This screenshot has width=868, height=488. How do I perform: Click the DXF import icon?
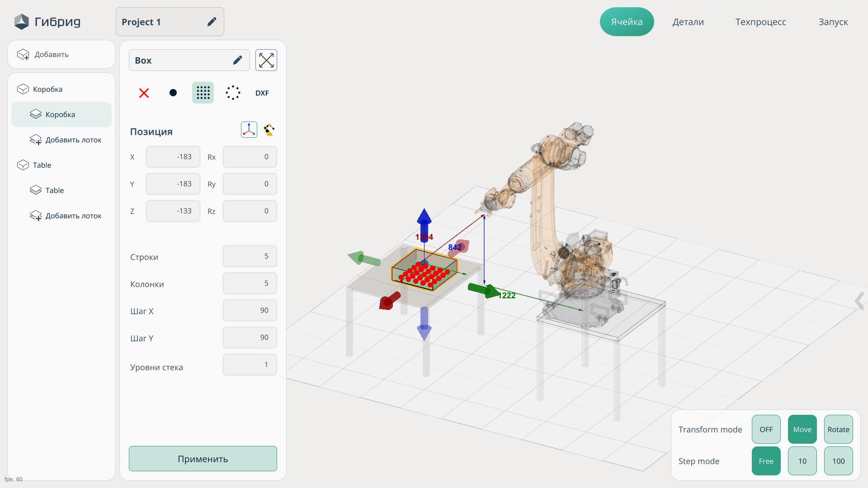(262, 93)
